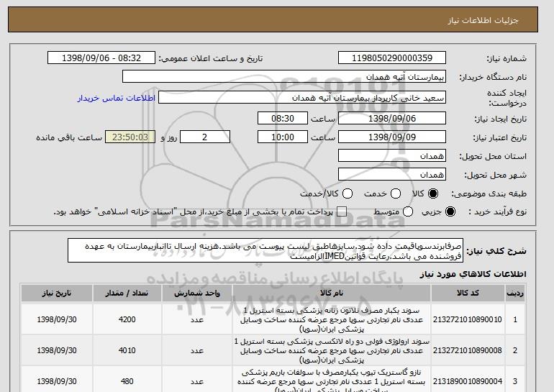Select the جزیی purchase type radio
Image resolution: width=554 pixels, height=392 pixels.
(x=450, y=211)
